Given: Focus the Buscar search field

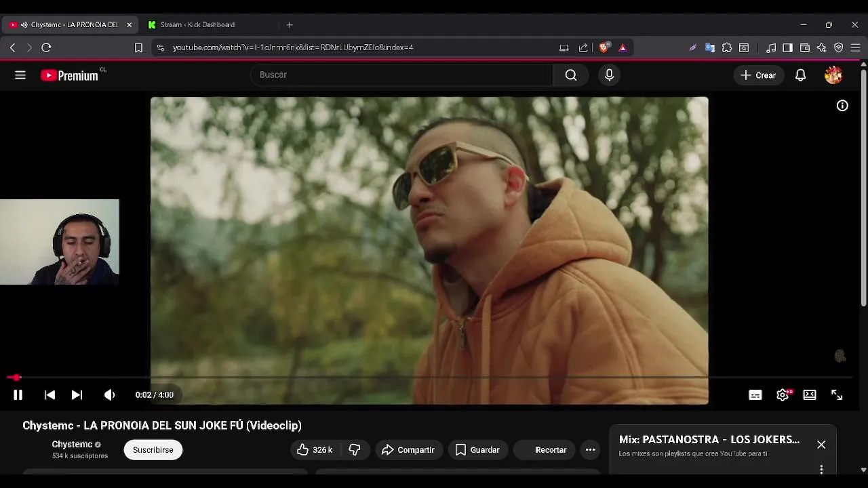Looking at the screenshot, I should point(402,75).
